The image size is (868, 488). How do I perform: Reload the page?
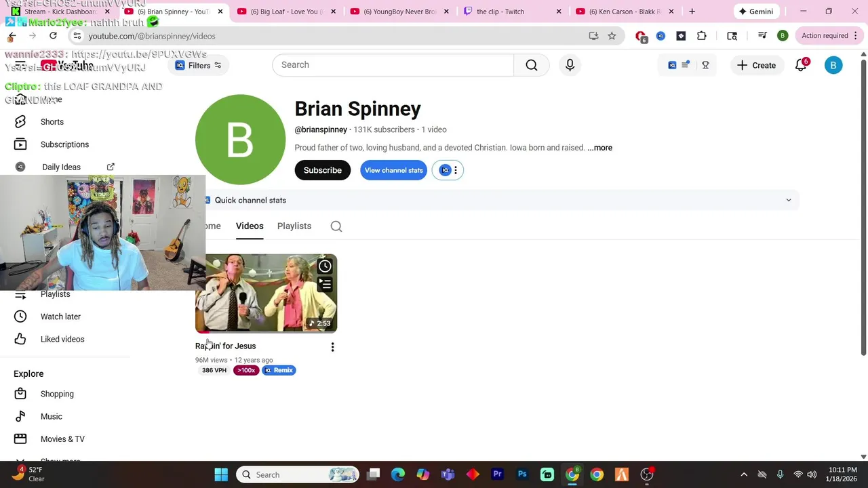tap(53, 36)
